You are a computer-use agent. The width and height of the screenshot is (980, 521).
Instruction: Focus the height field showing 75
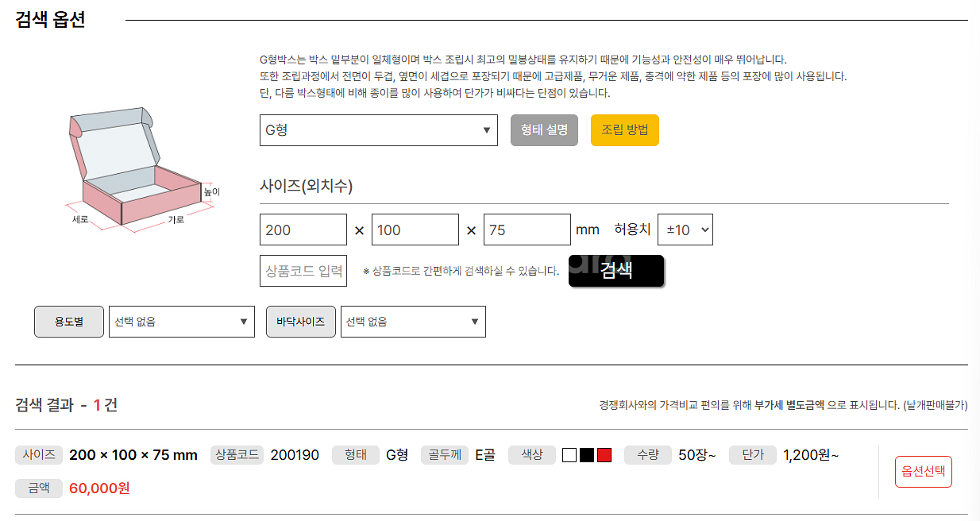point(527,230)
